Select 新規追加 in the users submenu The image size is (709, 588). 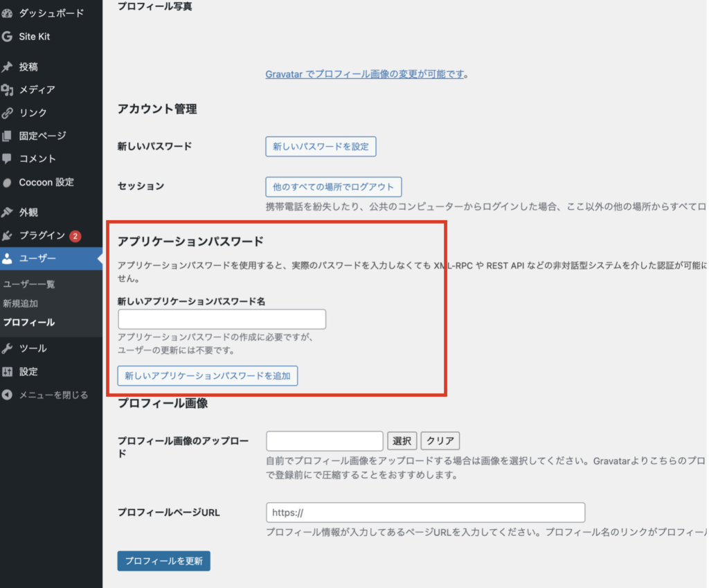click(x=20, y=303)
